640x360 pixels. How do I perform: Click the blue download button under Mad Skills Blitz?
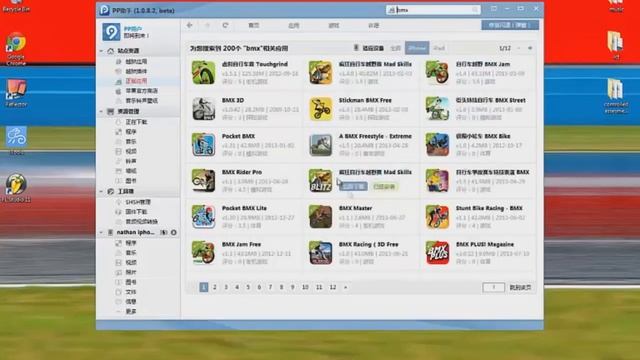[353, 187]
